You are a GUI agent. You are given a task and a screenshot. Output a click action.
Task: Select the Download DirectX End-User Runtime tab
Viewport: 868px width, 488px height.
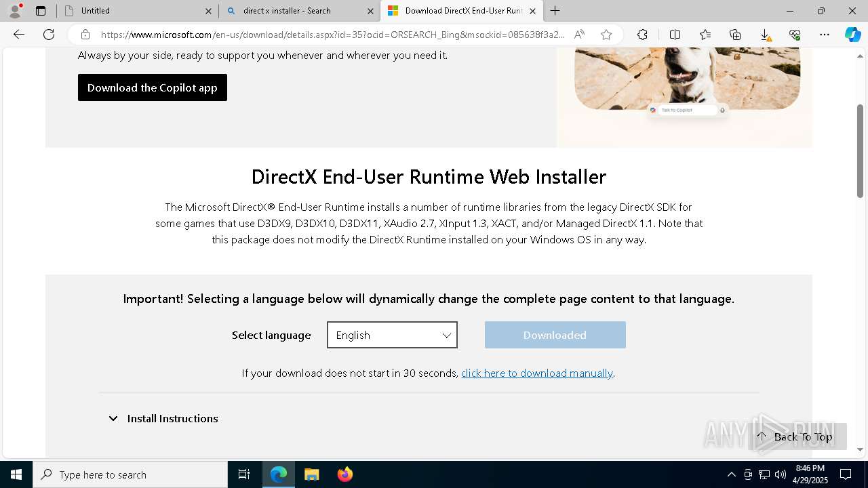pos(461,11)
